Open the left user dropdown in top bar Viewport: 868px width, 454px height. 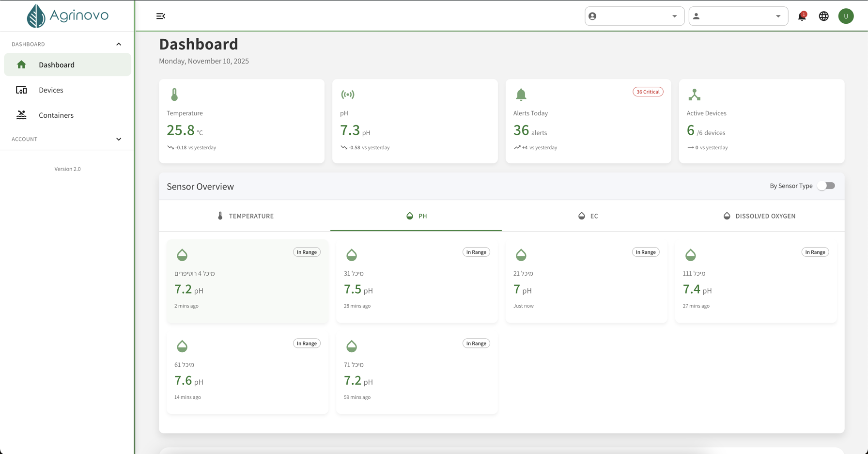pos(635,16)
